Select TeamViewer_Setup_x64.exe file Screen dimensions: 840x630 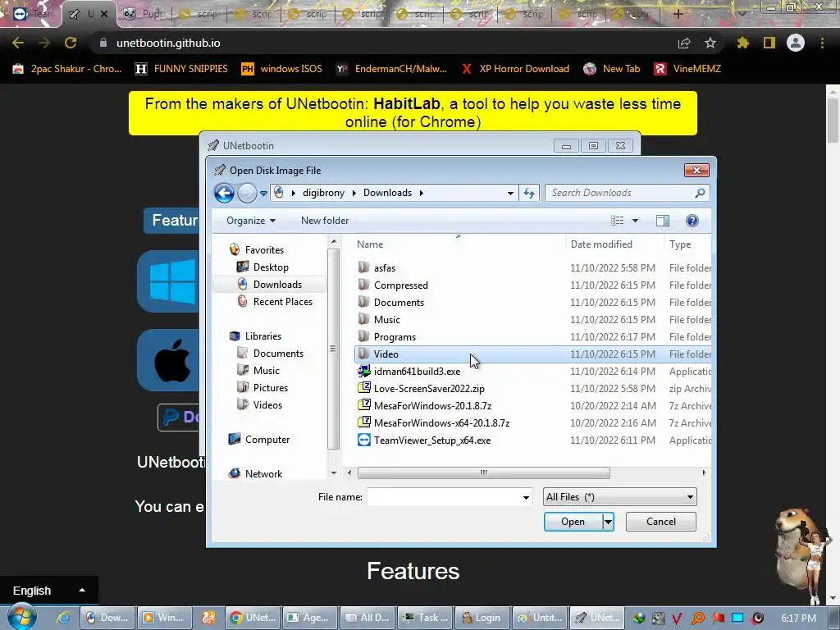click(424, 440)
